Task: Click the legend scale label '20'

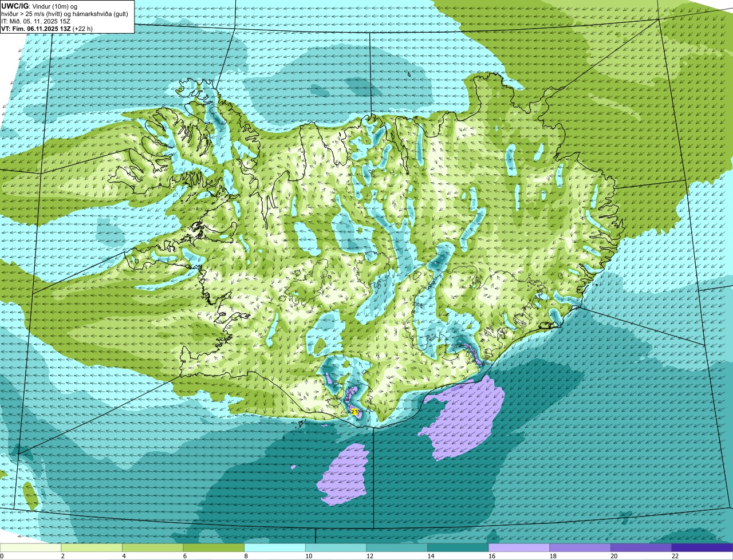Action: point(614,556)
